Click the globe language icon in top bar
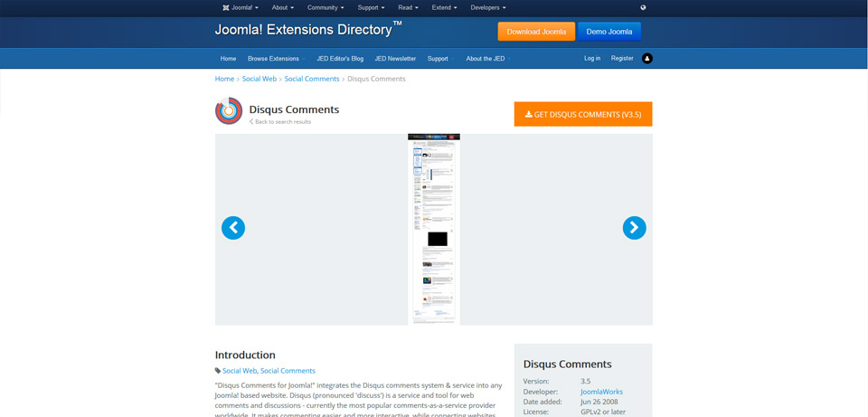The height and width of the screenshot is (417, 868). [x=643, y=8]
